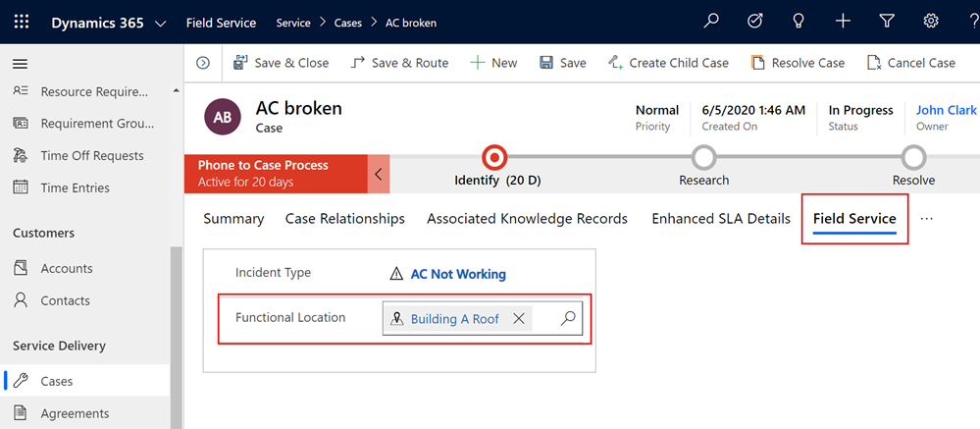Click the AB case avatar circle
The image size is (980, 429).
pyautogui.click(x=223, y=117)
